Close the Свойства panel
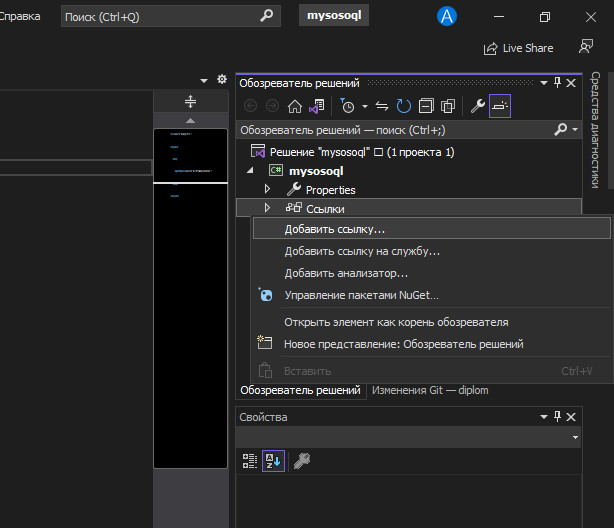 pos(571,417)
